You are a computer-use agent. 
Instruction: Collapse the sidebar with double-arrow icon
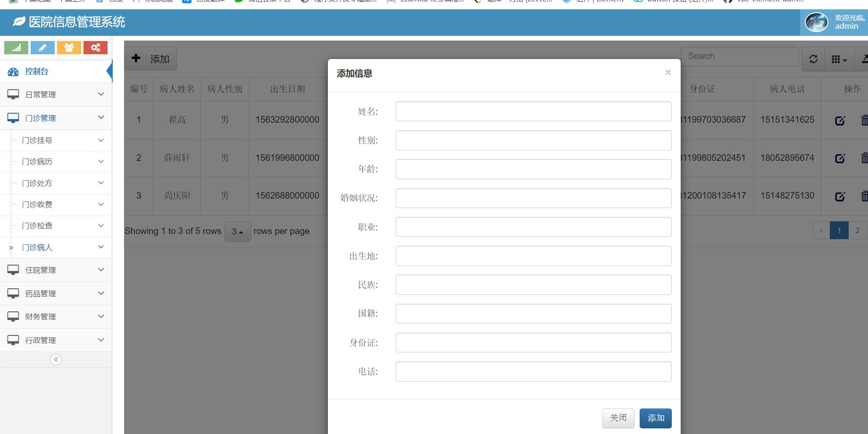[x=56, y=359]
